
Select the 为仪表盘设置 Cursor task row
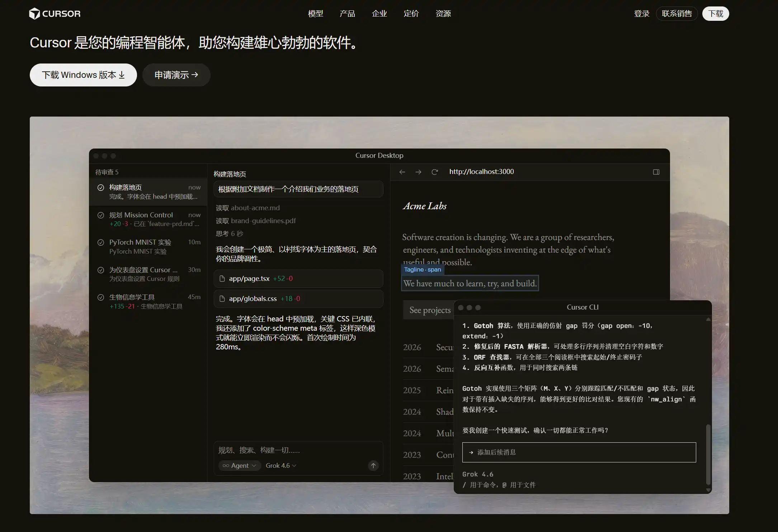148,274
